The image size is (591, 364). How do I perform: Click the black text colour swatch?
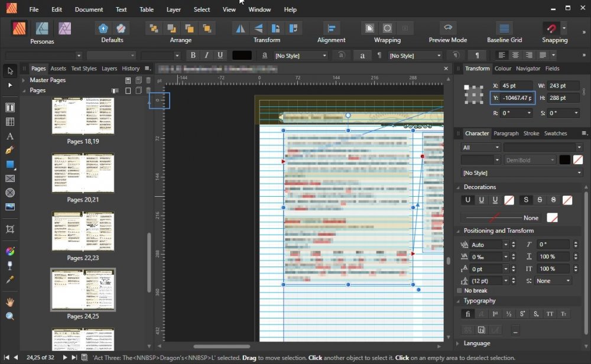(242, 56)
